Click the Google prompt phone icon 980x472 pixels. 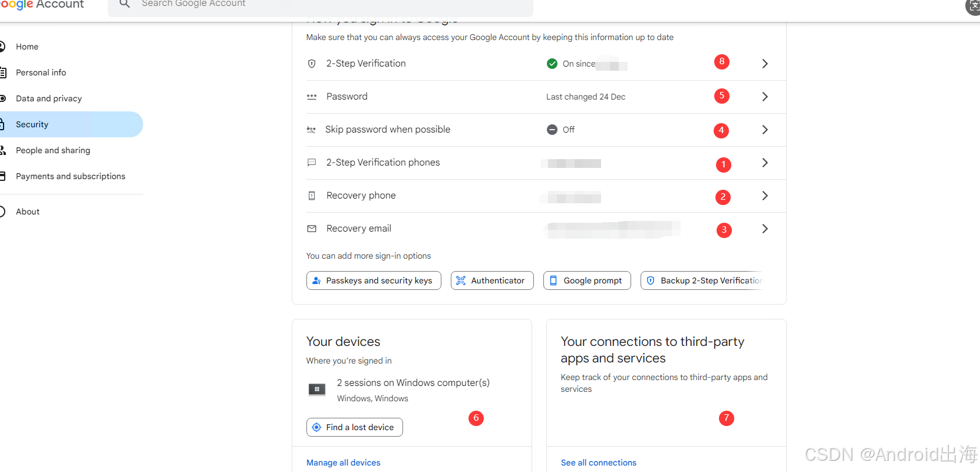[x=553, y=280]
